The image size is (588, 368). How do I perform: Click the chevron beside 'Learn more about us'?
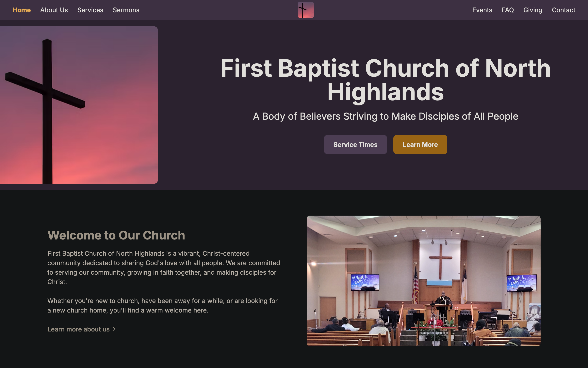point(114,329)
